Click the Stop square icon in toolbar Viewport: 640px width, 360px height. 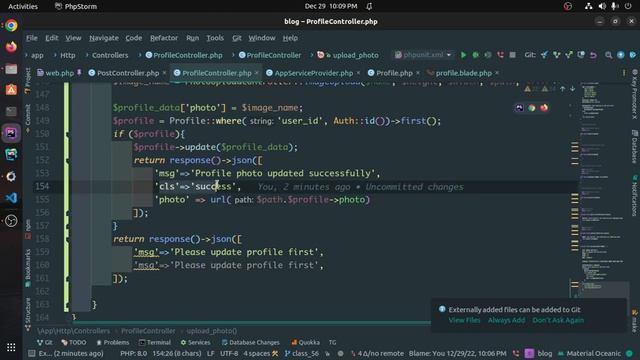pos(512,55)
